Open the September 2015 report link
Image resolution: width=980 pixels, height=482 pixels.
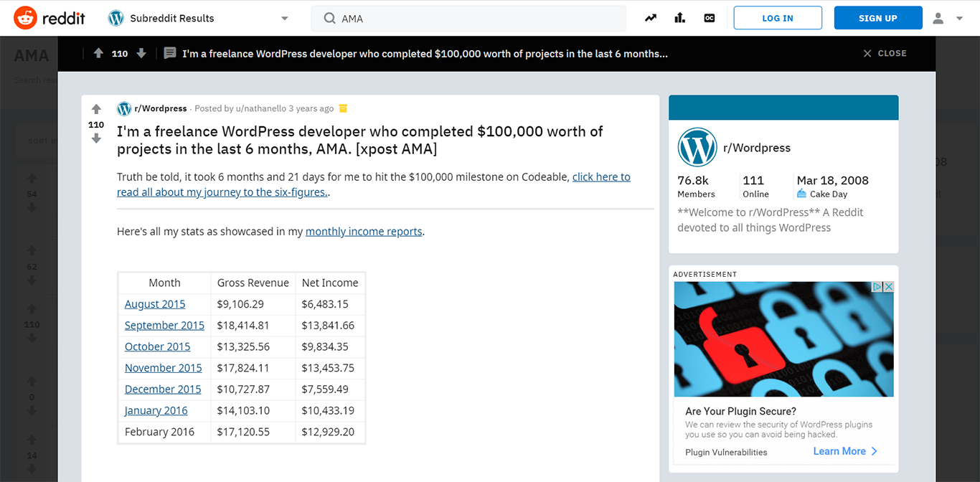164,326
